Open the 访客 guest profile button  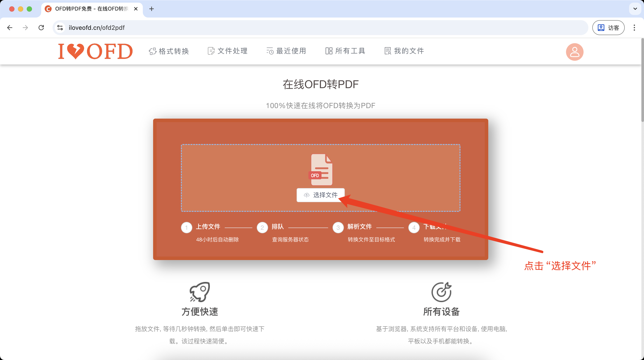click(x=608, y=28)
